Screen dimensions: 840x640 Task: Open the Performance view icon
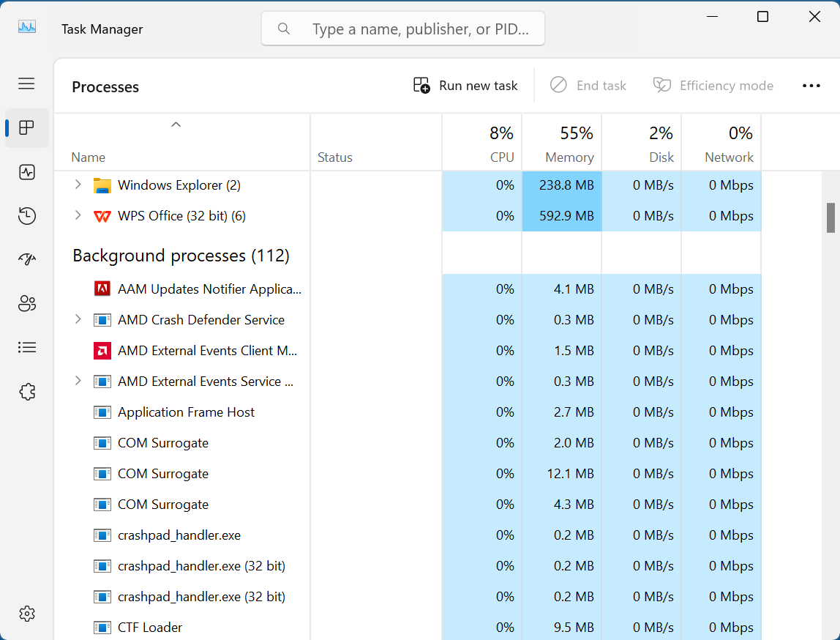coord(26,172)
